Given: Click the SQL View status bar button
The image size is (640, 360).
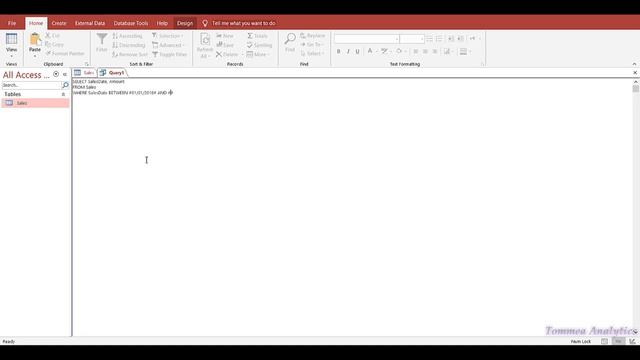Looking at the screenshot, I should tap(618, 341).
